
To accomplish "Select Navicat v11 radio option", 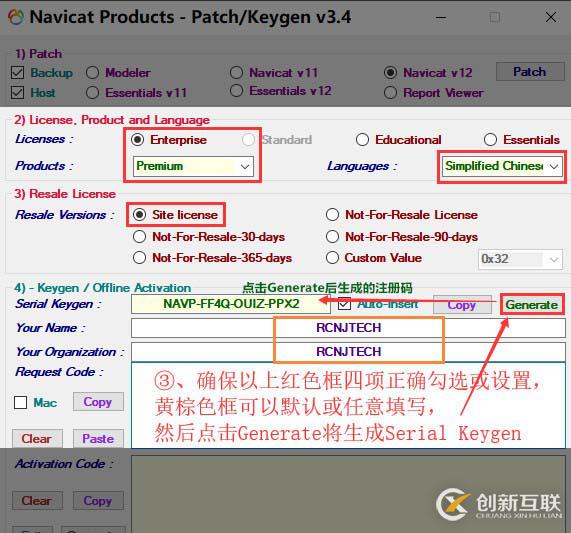I will pyautogui.click(x=236, y=72).
